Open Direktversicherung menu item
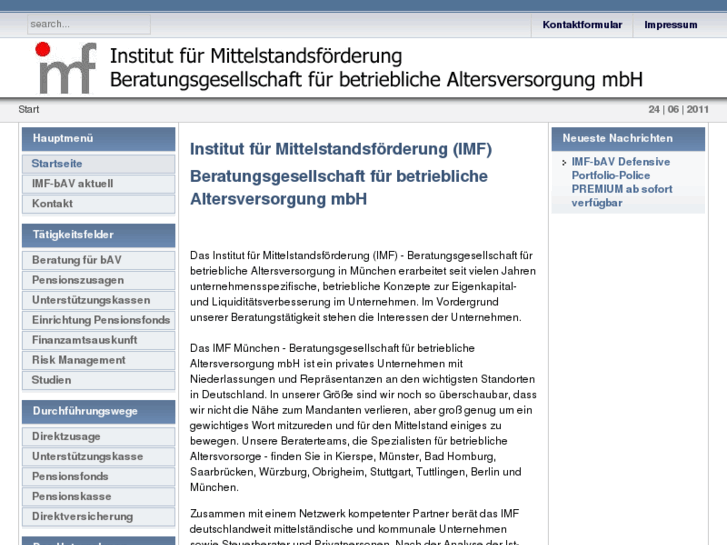 pyautogui.click(x=98, y=516)
